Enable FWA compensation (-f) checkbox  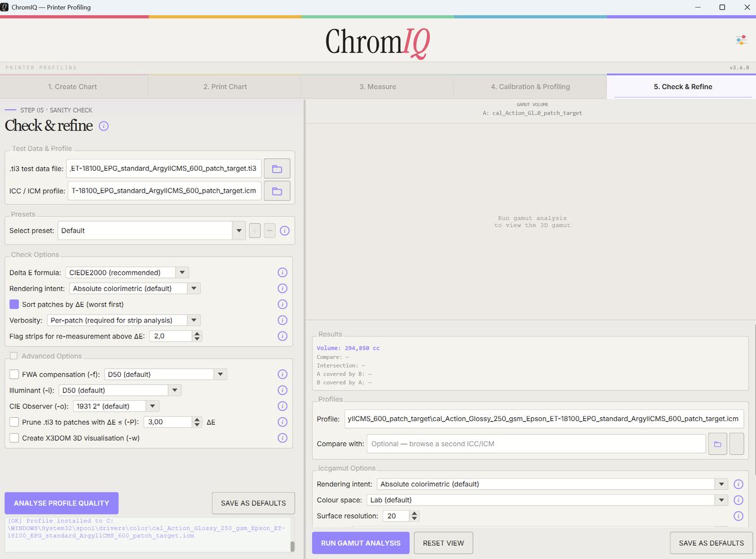coord(14,374)
